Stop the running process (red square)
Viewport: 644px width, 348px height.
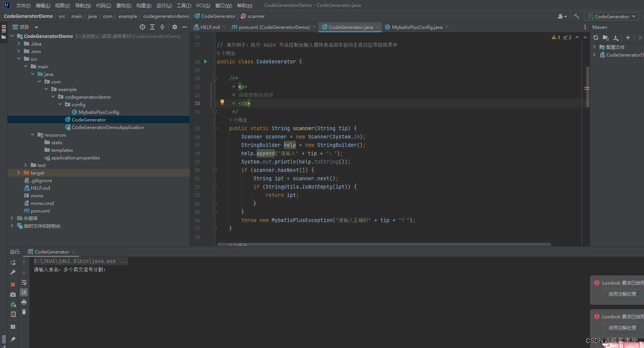(13, 284)
